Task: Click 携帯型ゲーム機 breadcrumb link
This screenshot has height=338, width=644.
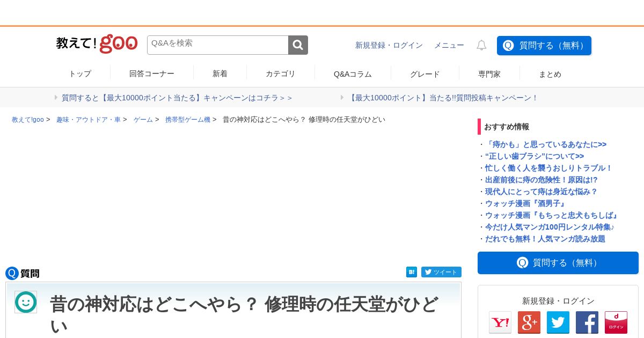Action: point(188,120)
